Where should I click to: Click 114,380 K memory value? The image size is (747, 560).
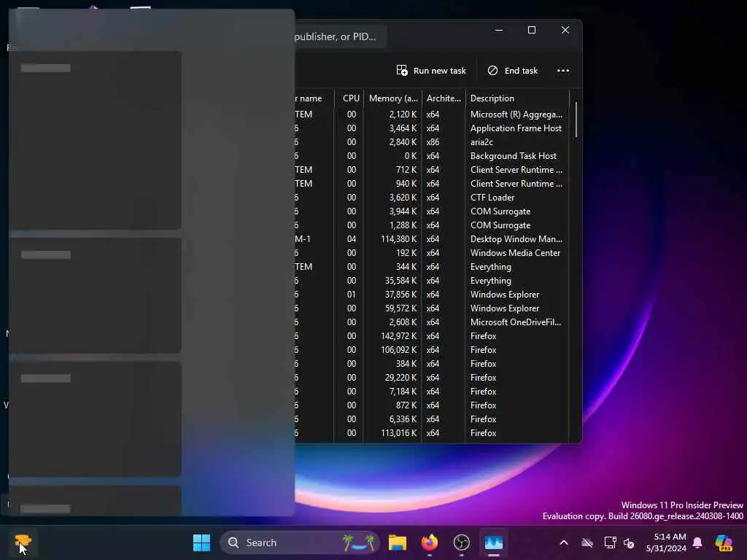coord(399,239)
